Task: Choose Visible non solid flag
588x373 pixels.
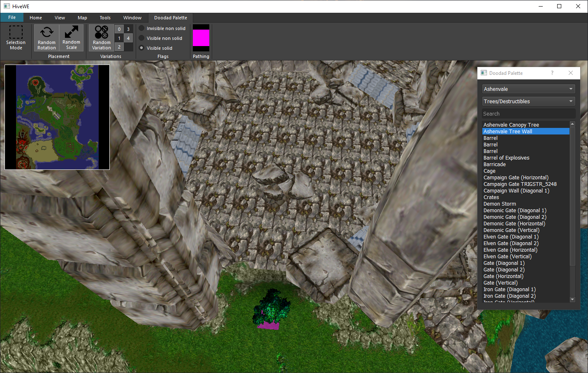Action: [x=161, y=38]
